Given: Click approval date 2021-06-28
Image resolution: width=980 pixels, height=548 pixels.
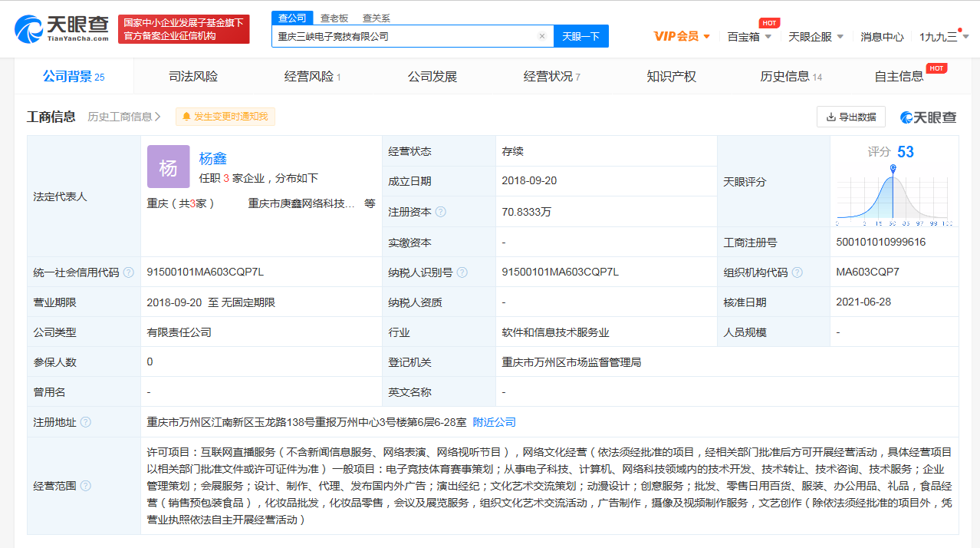Looking at the screenshot, I should (863, 302).
